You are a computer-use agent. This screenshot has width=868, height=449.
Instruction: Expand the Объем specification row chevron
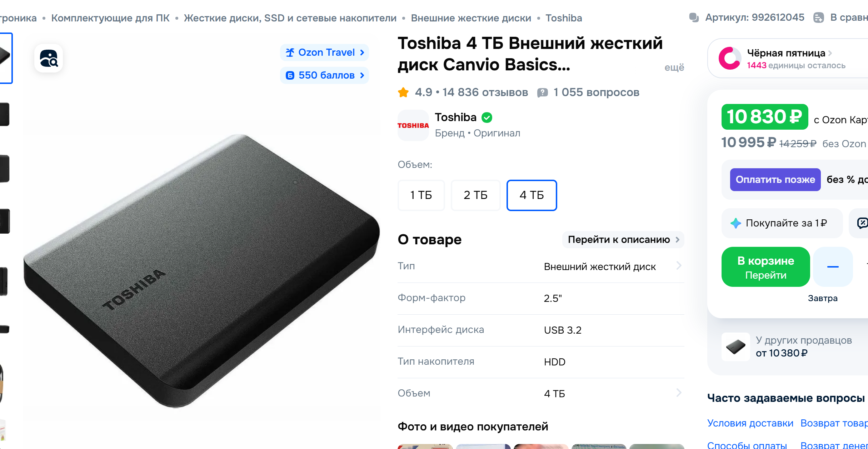tap(679, 393)
